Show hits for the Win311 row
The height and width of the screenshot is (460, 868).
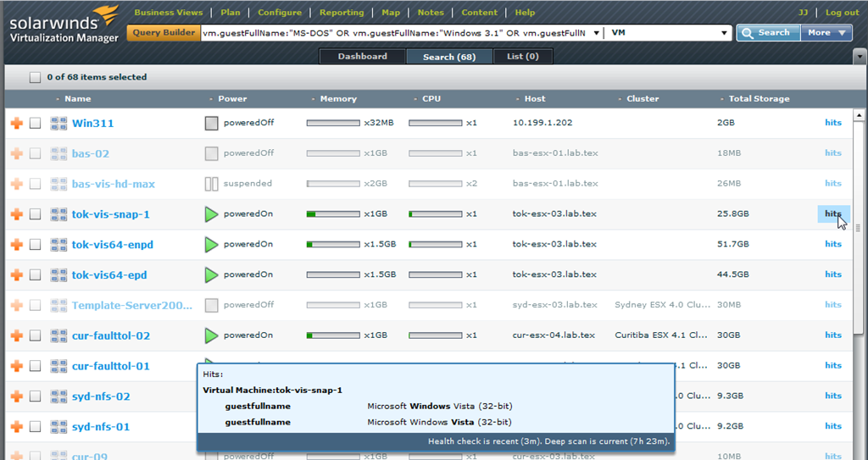[833, 123]
